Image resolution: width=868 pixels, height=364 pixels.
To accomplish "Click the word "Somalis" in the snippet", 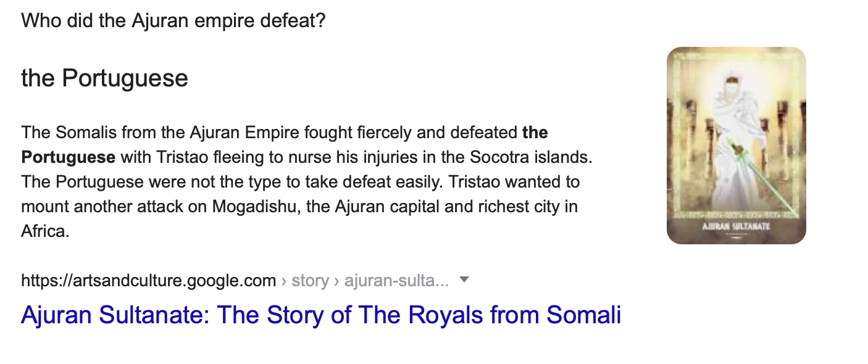I will tap(84, 133).
